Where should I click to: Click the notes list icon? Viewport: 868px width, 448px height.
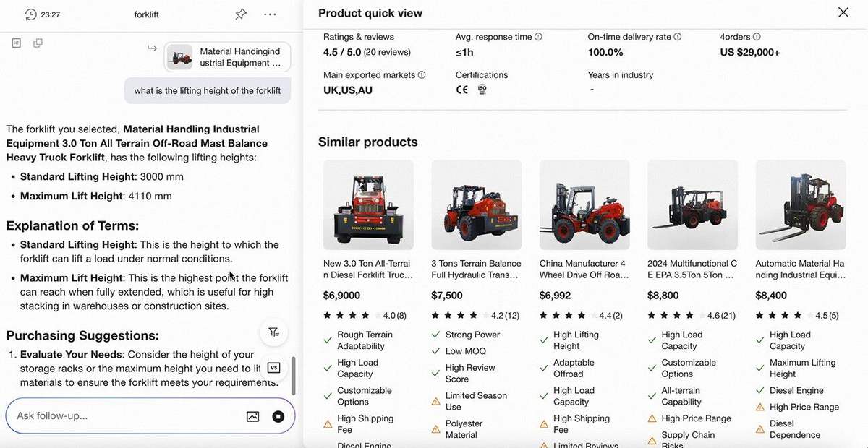tap(17, 43)
